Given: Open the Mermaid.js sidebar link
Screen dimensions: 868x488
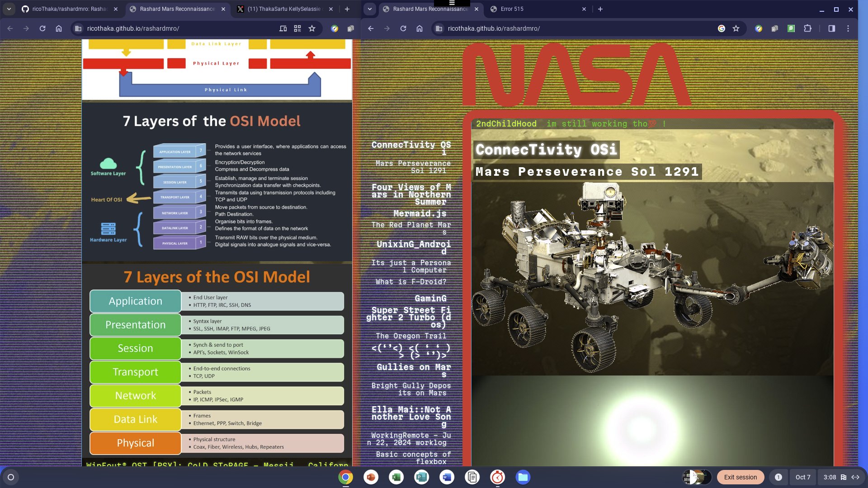Looking at the screenshot, I should [420, 213].
